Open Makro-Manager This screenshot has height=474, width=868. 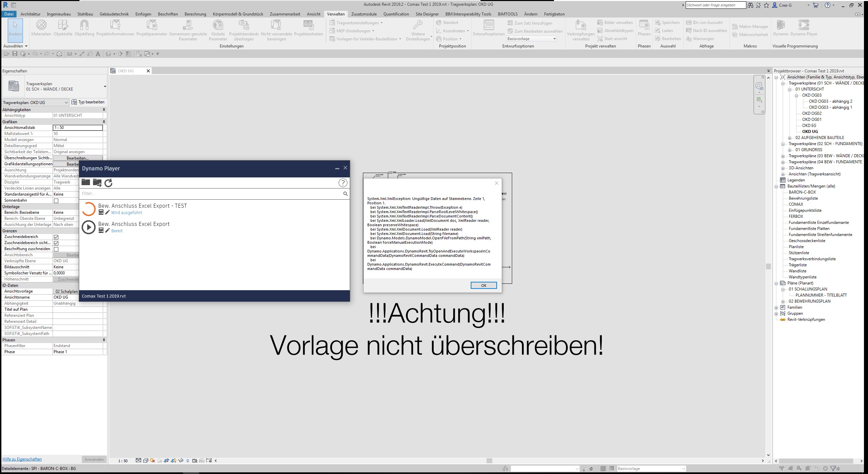[x=750, y=27]
